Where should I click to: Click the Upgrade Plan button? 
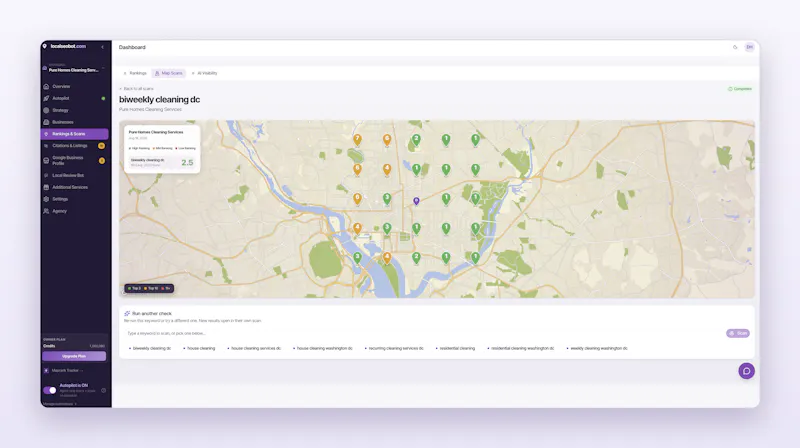[x=74, y=356]
